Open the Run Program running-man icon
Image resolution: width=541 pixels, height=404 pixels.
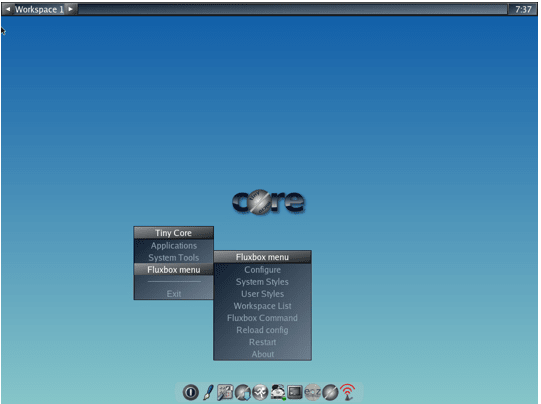(x=260, y=392)
